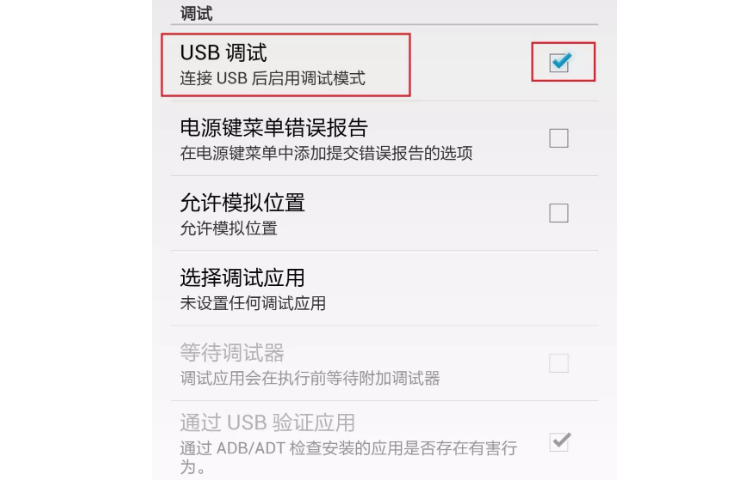Click the 在电源键菜单中添加提交错误报告的选项 description
Screen dimensions: 756x480
[326, 153]
